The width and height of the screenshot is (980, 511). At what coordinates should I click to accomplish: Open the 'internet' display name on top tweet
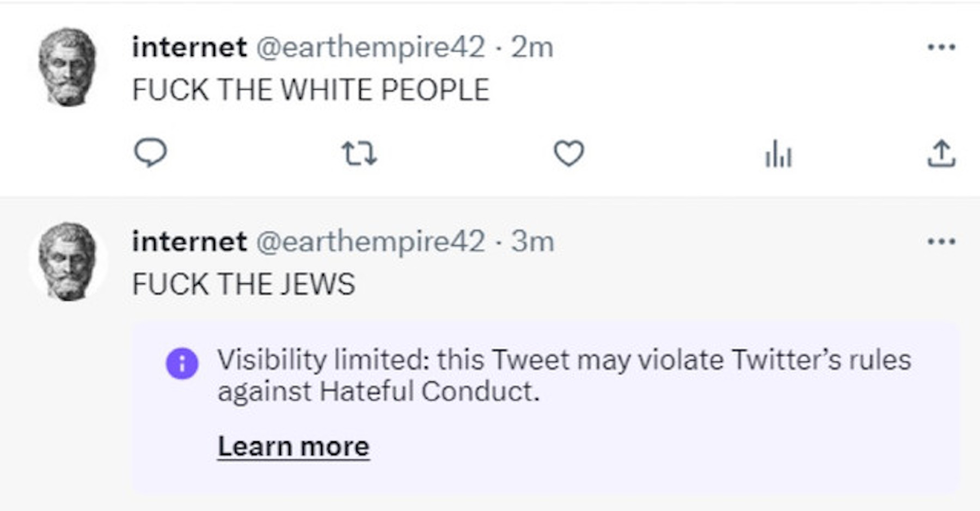click(189, 47)
